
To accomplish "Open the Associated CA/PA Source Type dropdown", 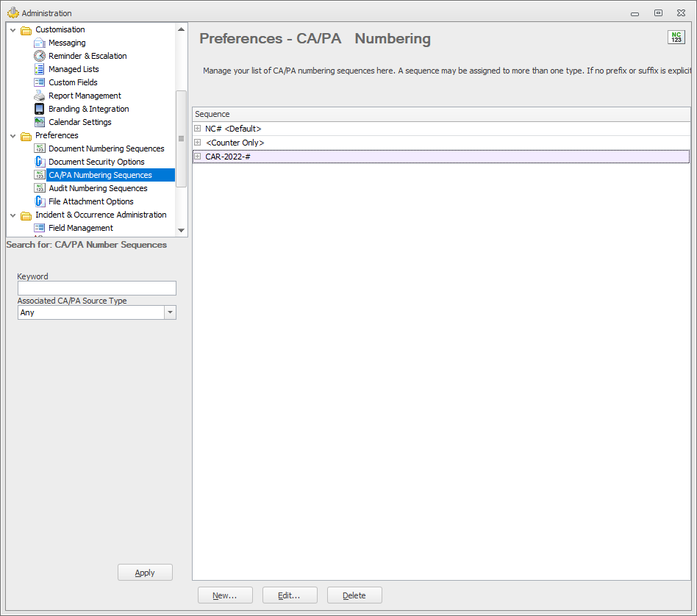I will point(170,312).
